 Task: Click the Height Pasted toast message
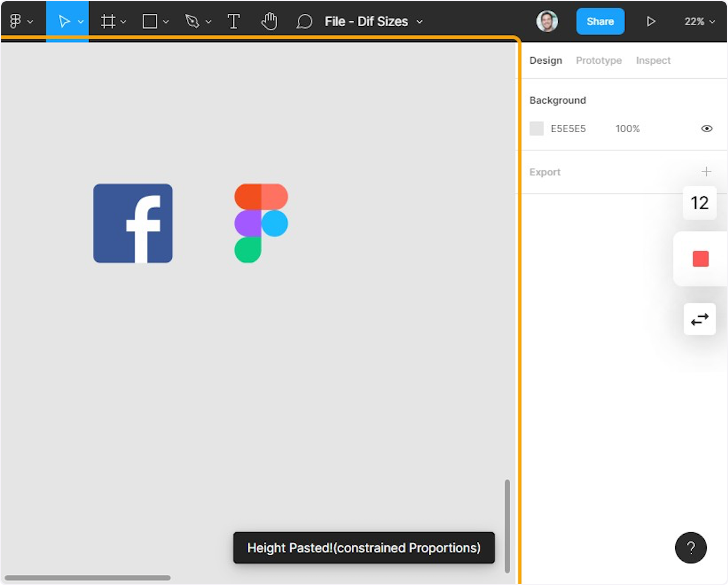coord(364,548)
